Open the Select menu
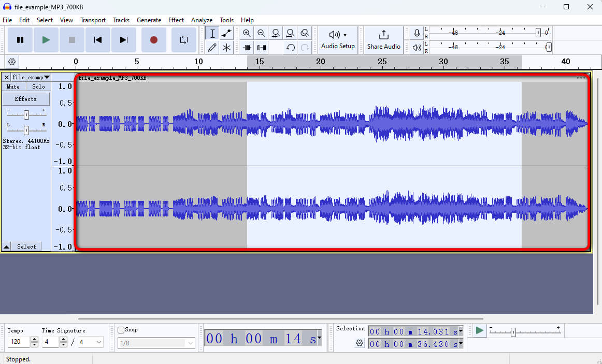 point(45,20)
